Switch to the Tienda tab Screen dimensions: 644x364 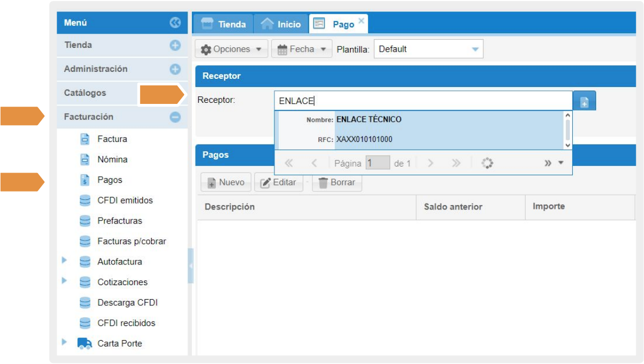click(223, 24)
